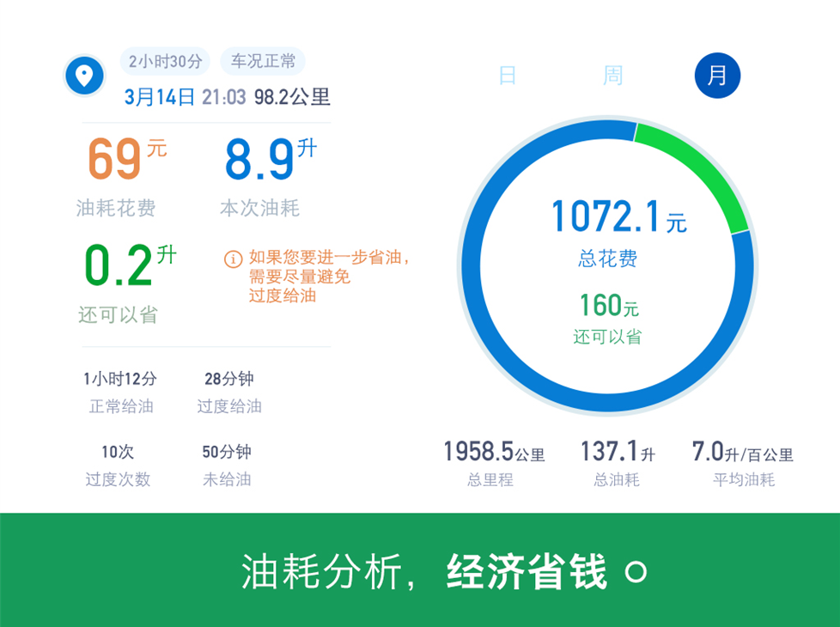The width and height of the screenshot is (840, 627).
Task: Click the 过度次数 label
Action: (118, 479)
